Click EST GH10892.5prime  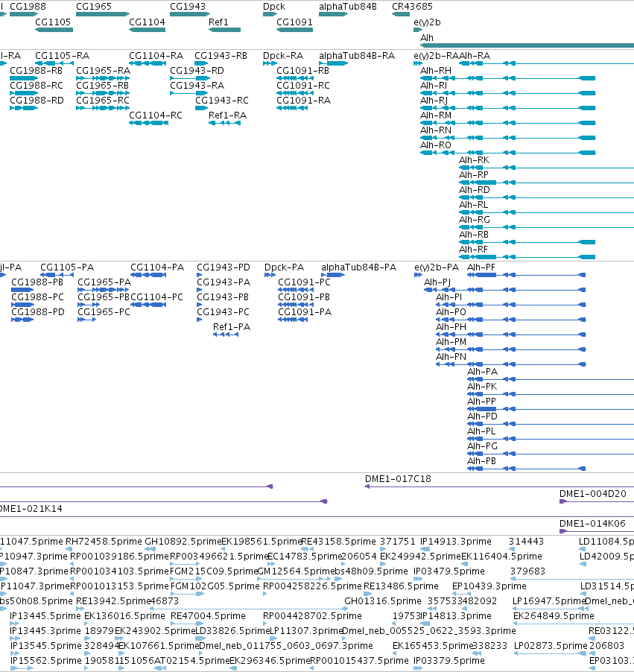pos(183,542)
